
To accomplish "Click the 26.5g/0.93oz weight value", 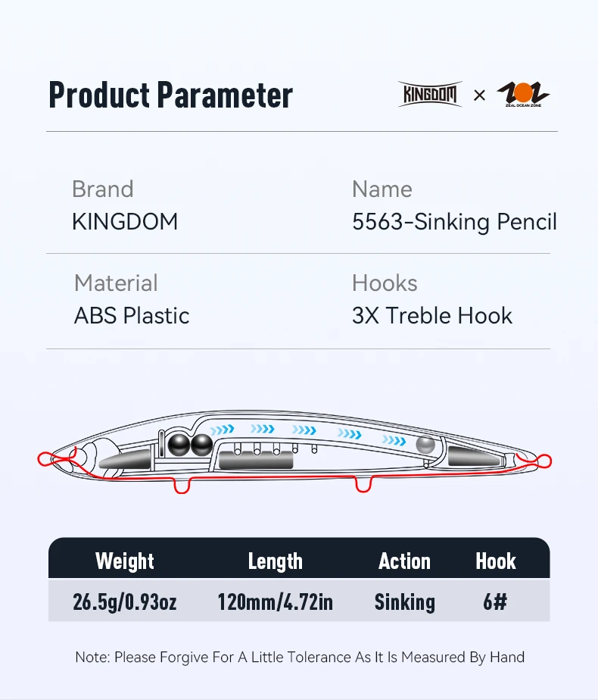I will pos(125,602).
